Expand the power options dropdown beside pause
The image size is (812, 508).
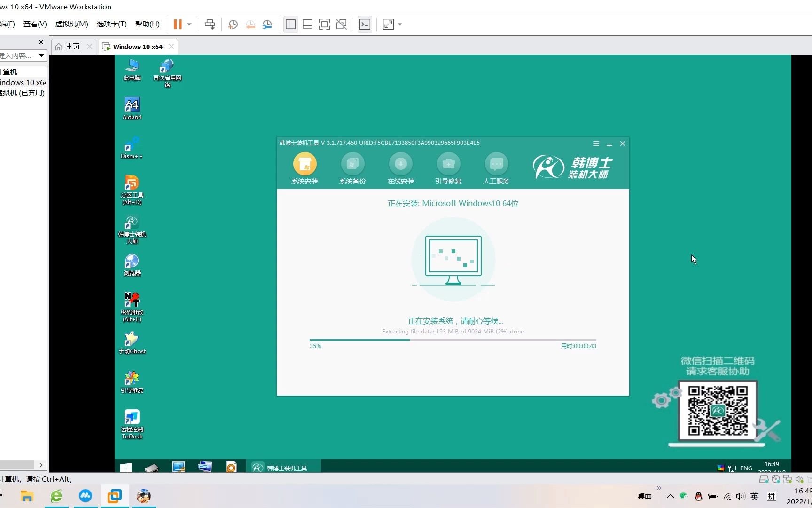189,24
